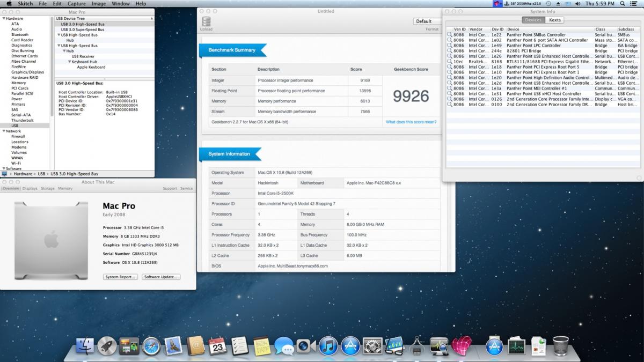This screenshot has width=644, height=362.
Task: Open Contacts address book in Dock
Action: [195, 346]
